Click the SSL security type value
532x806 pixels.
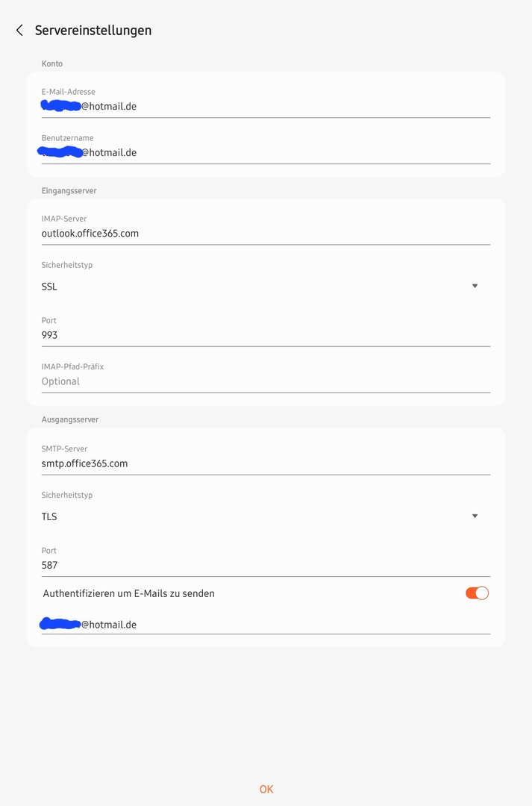click(50, 287)
